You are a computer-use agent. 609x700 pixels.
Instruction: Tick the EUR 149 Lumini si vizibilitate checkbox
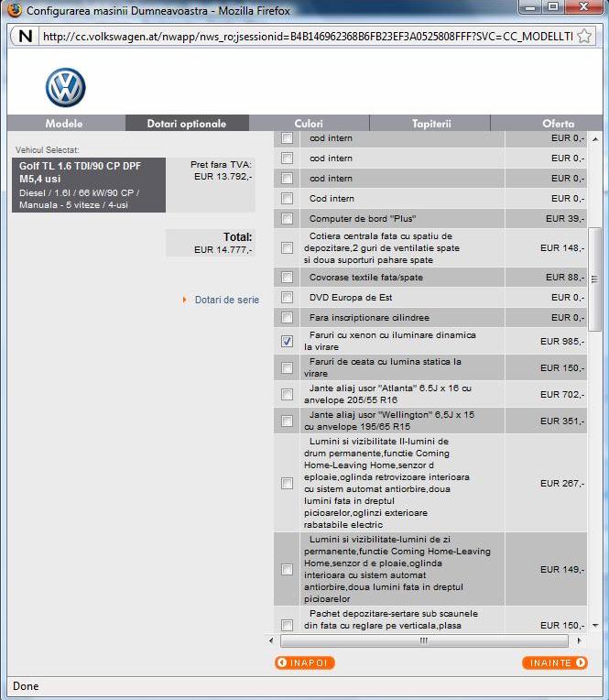click(287, 569)
